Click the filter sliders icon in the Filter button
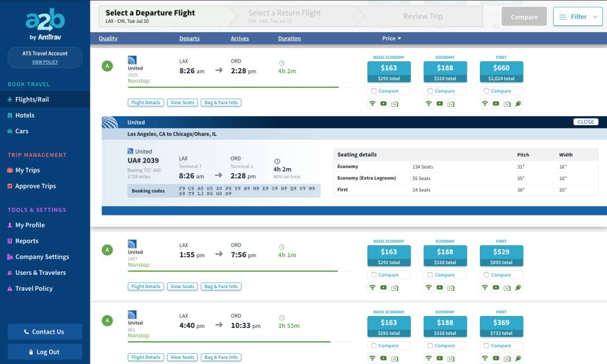The height and width of the screenshot is (364, 607). coord(563,17)
